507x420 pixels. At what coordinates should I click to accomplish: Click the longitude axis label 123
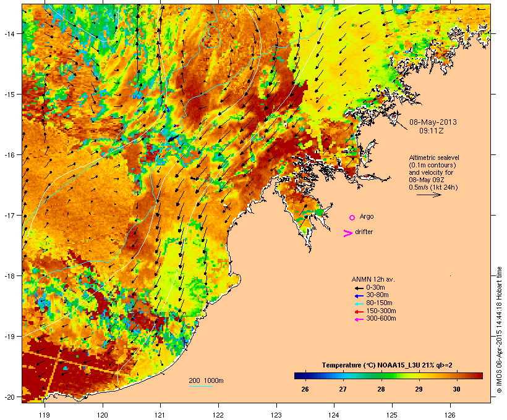[276, 415]
